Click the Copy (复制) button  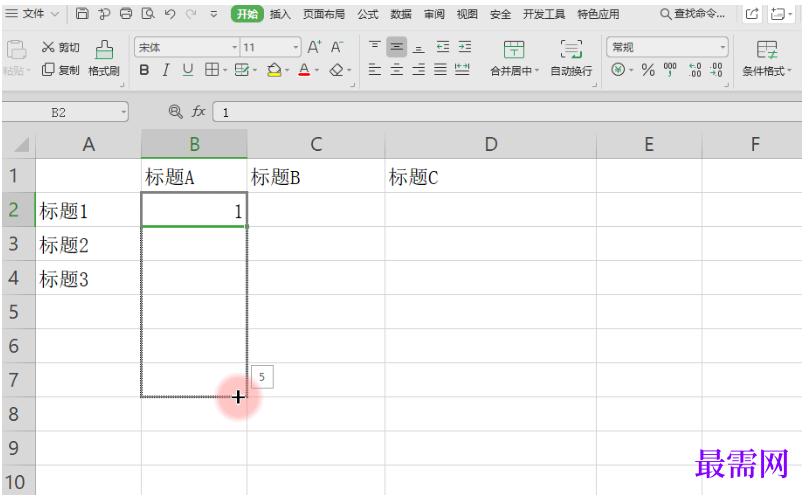60,69
